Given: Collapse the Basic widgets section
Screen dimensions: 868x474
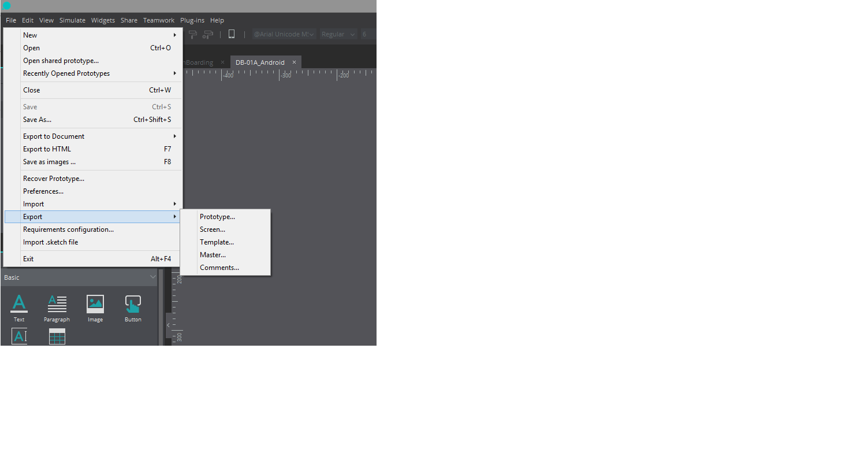Looking at the screenshot, I should pyautogui.click(x=152, y=277).
